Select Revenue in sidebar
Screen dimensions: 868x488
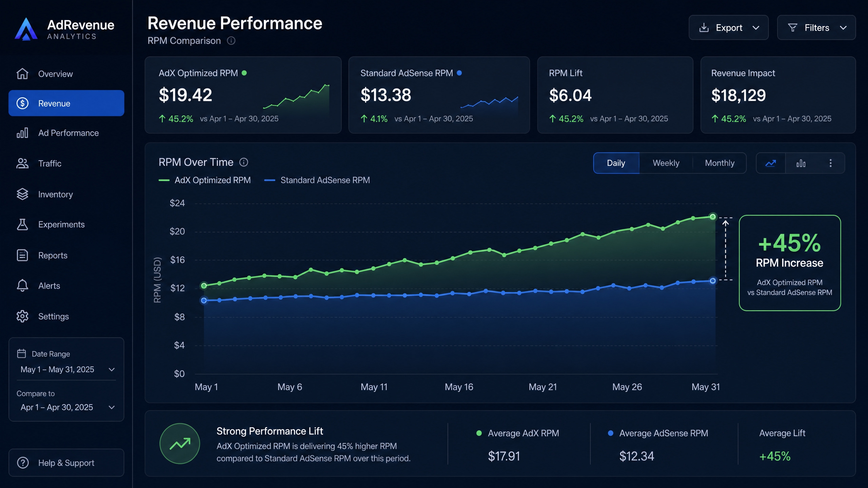coord(66,103)
